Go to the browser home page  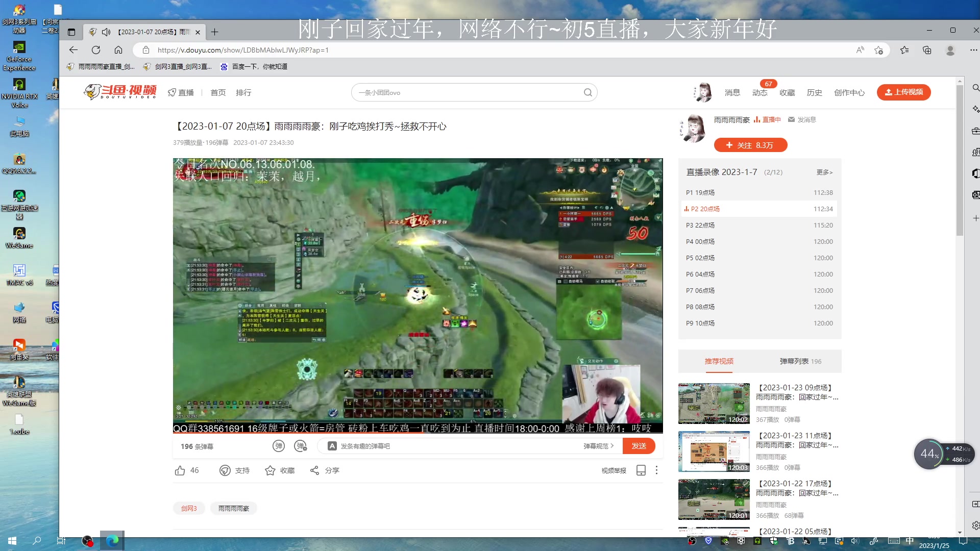coord(118,50)
